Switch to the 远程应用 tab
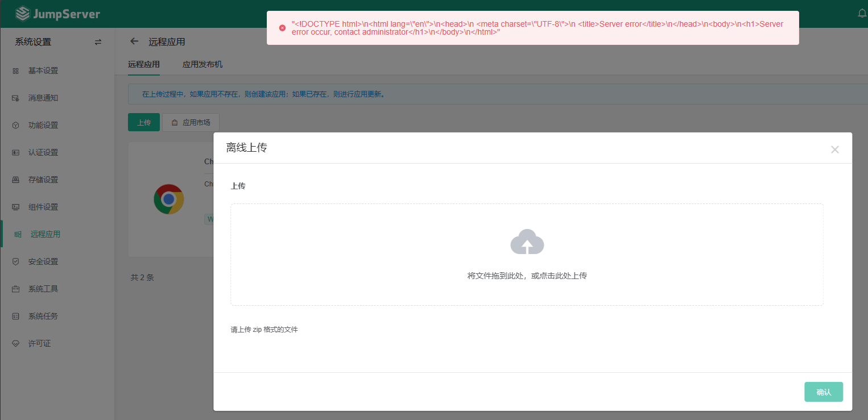The width and height of the screenshot is (868, 420). point(144,65)
